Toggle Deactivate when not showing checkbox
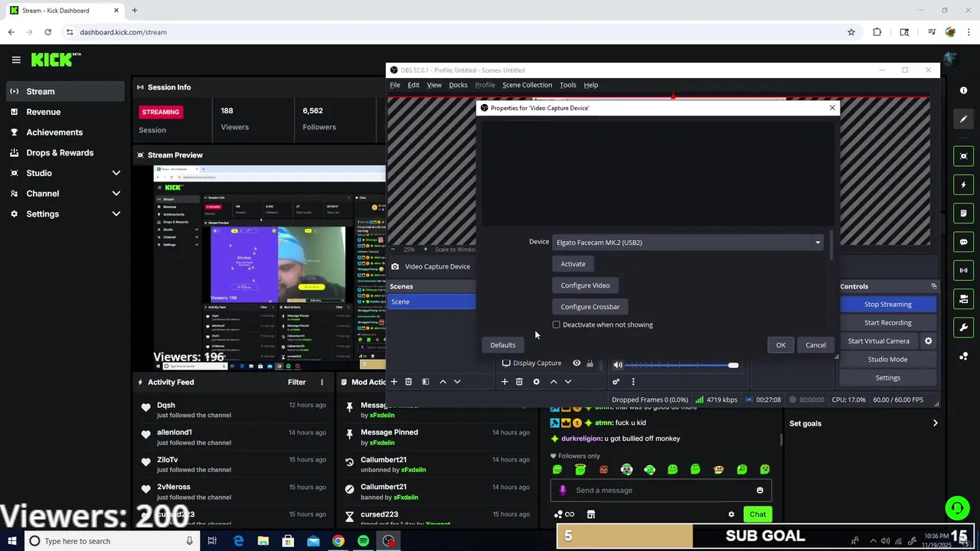Viewport: 980px width, 551px height. [557, 325]
